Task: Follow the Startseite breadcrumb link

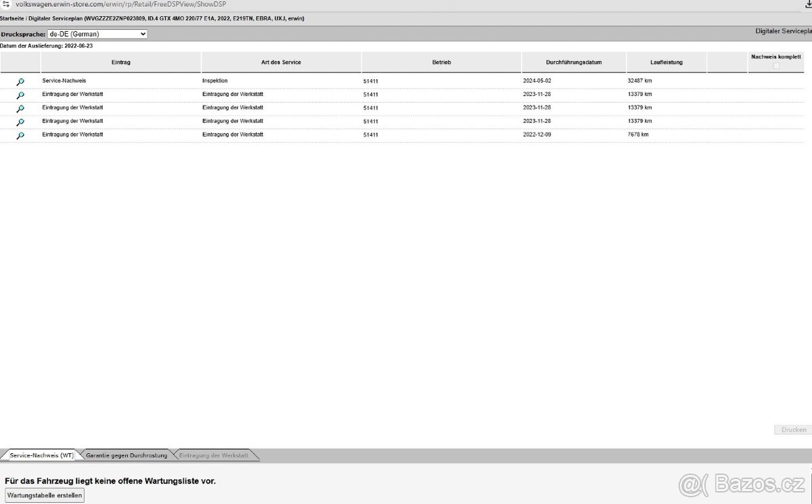Action: pyautogui.click(x=12, y=19)
